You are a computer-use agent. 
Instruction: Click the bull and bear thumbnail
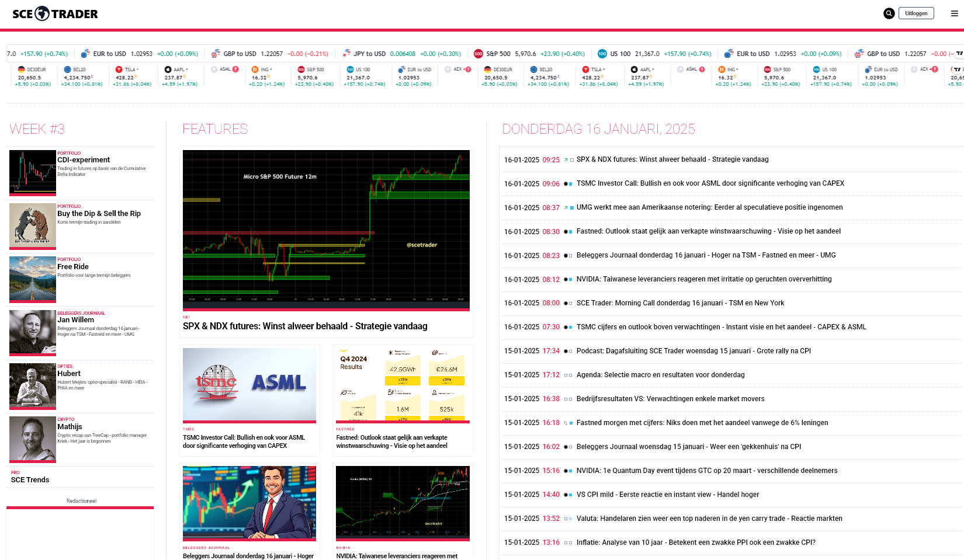tap(33, 226)
